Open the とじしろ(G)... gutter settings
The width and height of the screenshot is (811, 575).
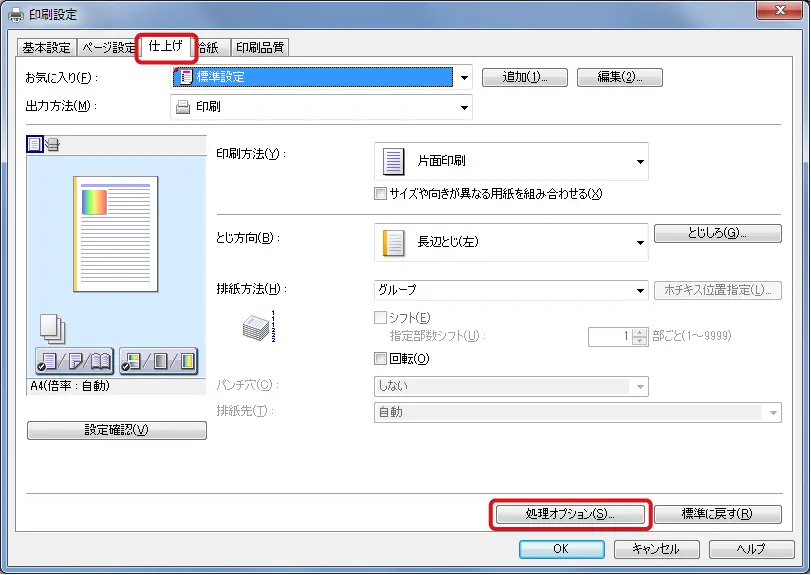(x=718, y=233)
